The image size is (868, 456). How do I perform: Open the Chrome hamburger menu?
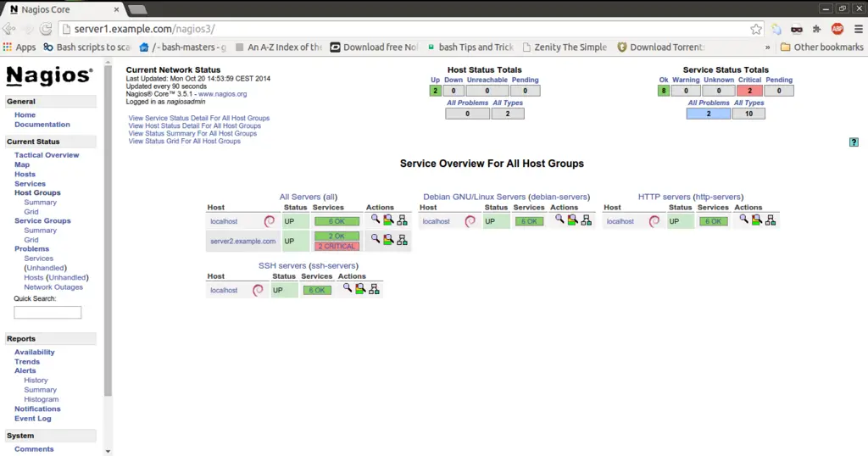pos(858,30)
